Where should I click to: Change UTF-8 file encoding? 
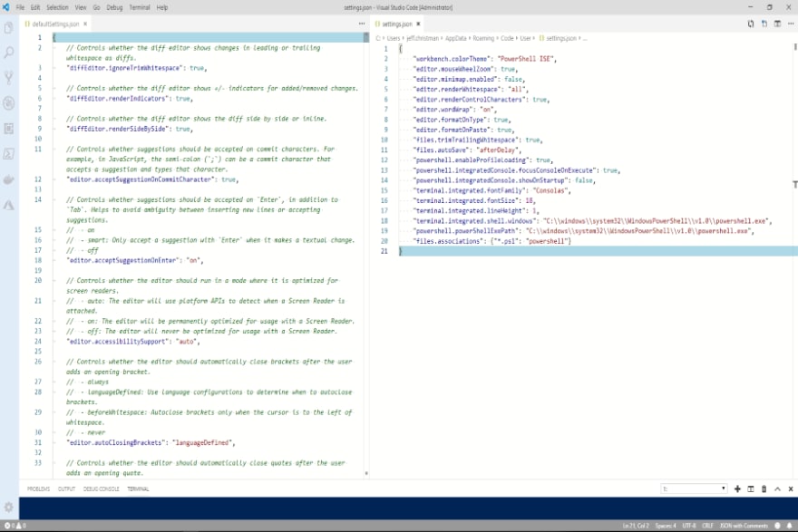(689, 526)
